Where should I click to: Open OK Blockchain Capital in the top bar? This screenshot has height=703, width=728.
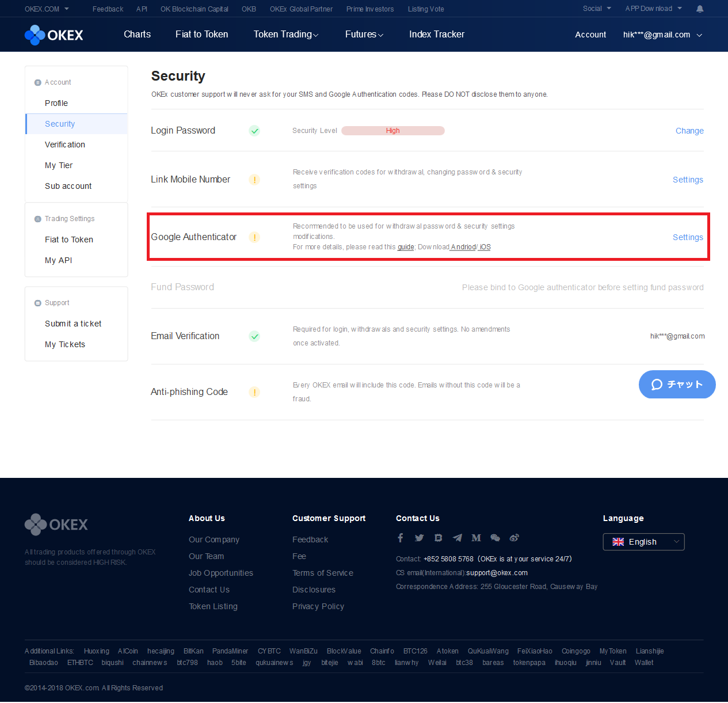195,9
